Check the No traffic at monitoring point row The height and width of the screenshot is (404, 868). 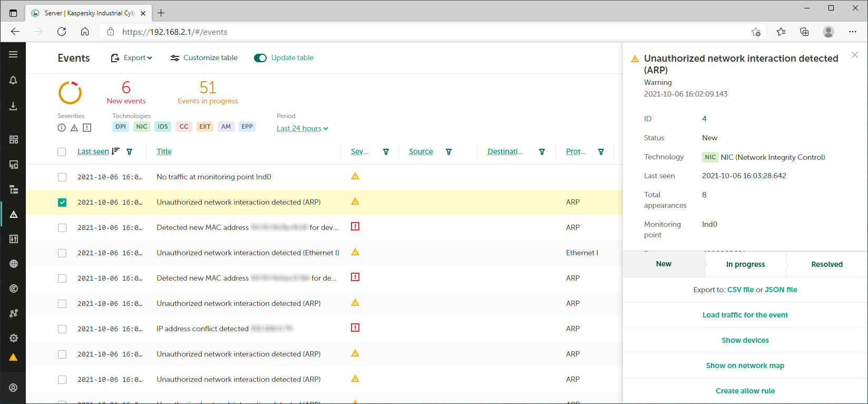point(62,177)
